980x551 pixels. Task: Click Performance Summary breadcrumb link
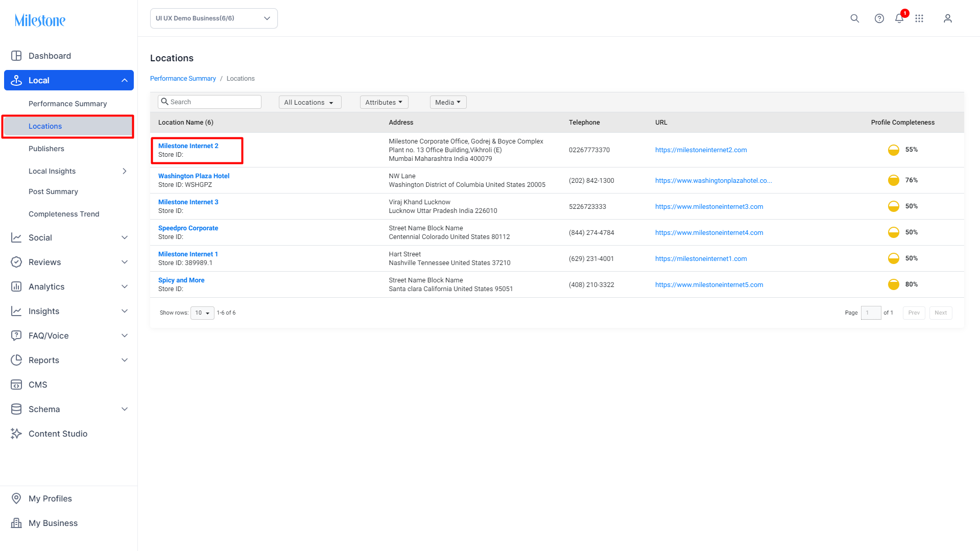click(183, 79)
